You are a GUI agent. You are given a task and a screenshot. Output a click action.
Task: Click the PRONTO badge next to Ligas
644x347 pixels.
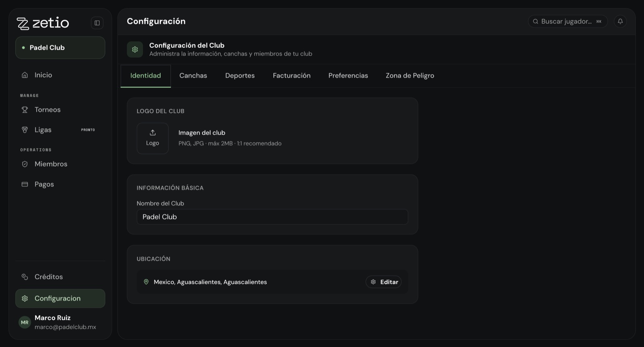click(88, 130)
